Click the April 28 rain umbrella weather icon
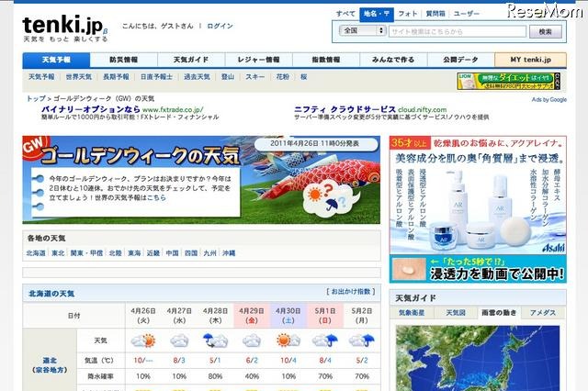This screenshot has height=391, width=588. tap(215, 341)
